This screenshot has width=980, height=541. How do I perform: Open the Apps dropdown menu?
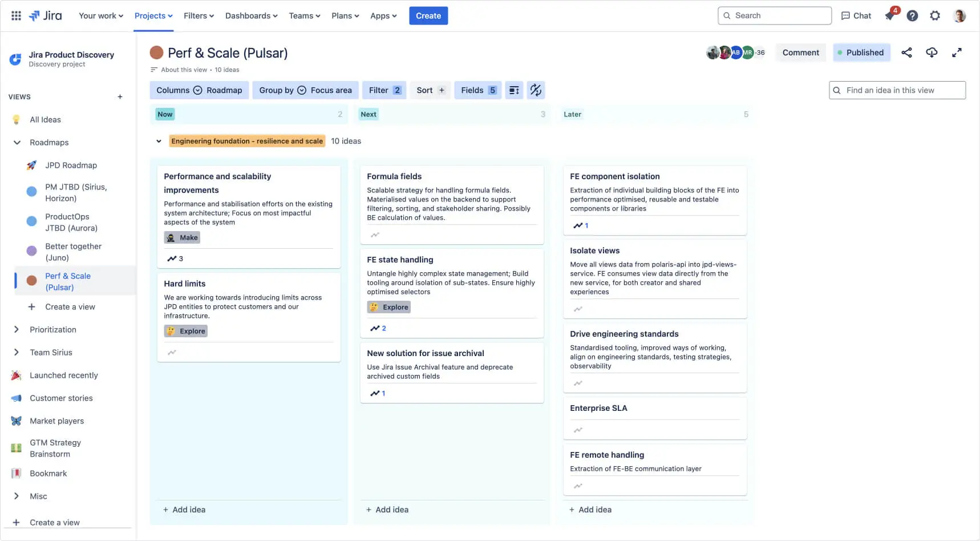tap(383, 15)
